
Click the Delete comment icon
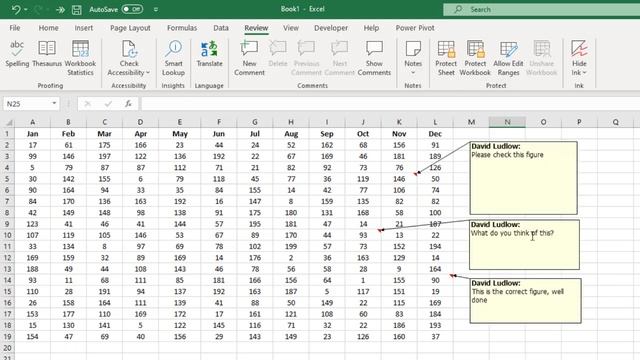pyautogui.click(x=278, y=49)
